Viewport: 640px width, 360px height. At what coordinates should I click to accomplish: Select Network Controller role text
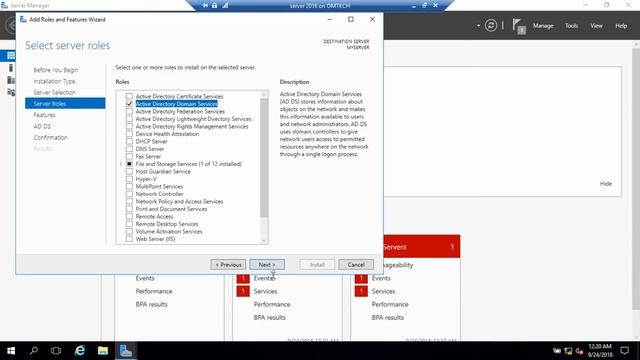coord(159,194)
